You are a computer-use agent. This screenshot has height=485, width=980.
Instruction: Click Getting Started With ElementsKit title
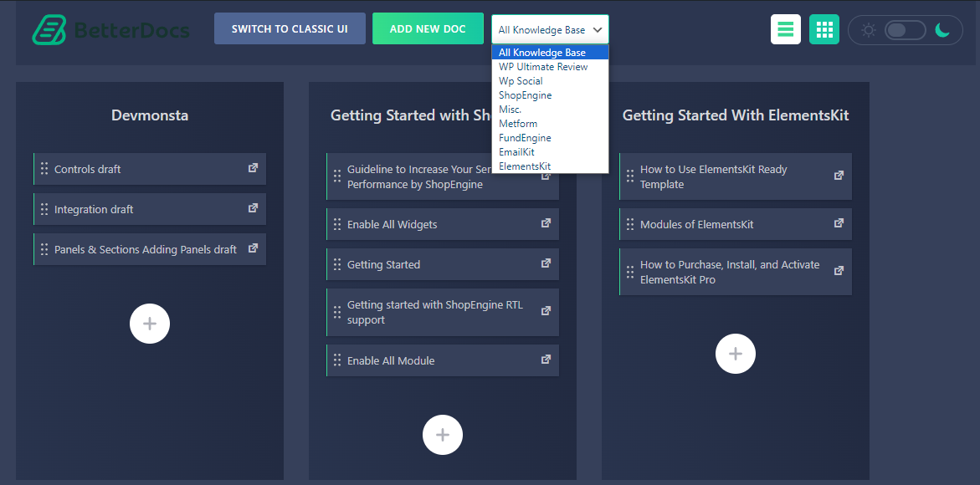pos(736,115)
